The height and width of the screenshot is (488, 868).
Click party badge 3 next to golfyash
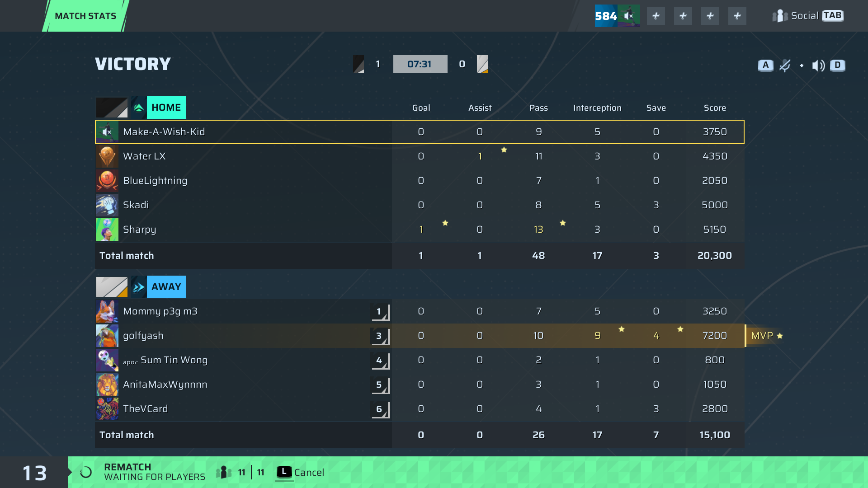point(380,336)
